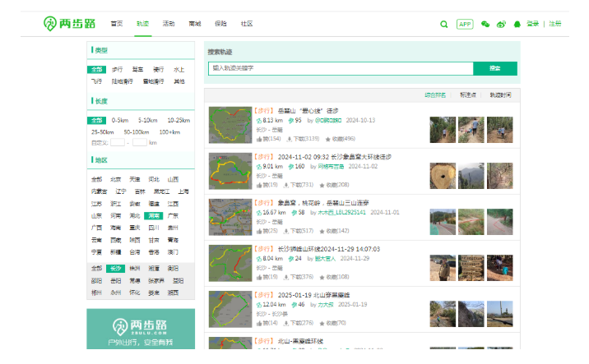Select 张家界 in the city list
589x364 pixels.
pos(156,281)
